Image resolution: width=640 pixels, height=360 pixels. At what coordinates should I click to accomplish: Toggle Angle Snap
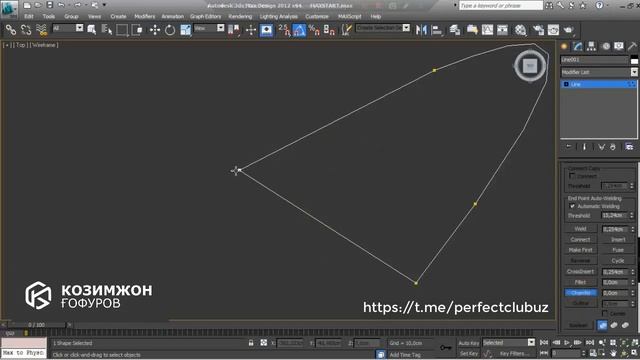[299, 30]
